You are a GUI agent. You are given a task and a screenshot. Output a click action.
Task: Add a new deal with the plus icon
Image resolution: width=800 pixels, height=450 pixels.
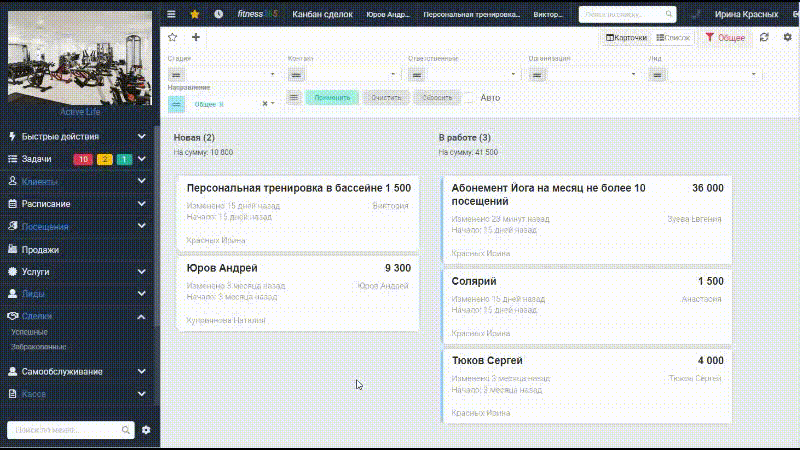(196, 37)
